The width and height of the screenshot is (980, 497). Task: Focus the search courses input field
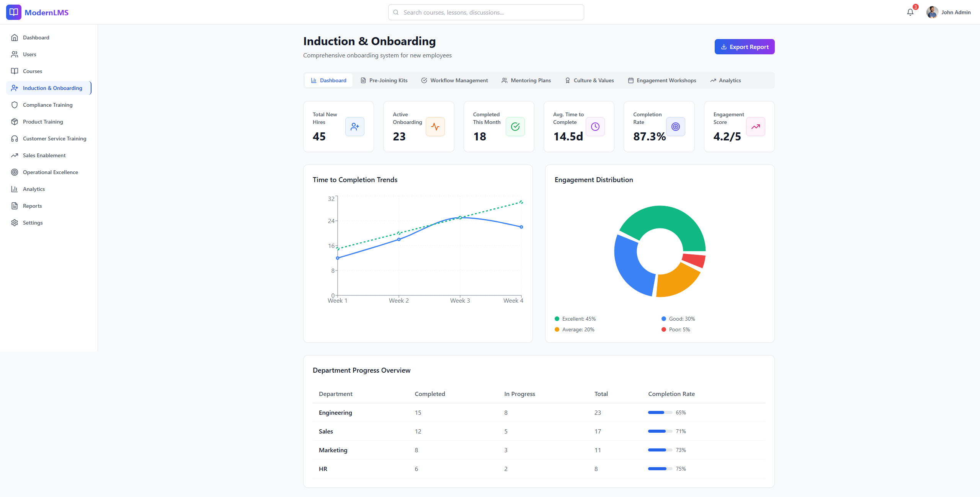tap(486, 12)
